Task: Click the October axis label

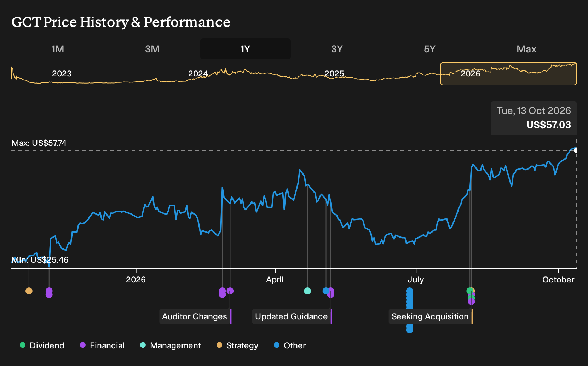Action: coord(558,280)
